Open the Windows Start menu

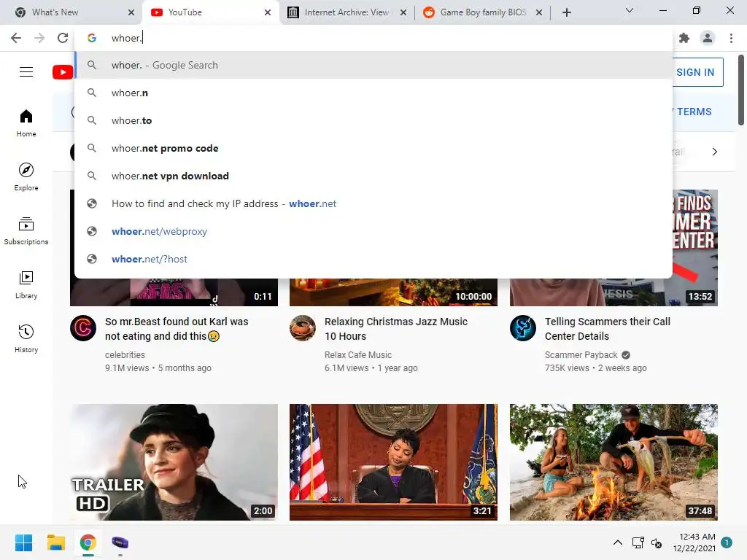tap(23, 542)
